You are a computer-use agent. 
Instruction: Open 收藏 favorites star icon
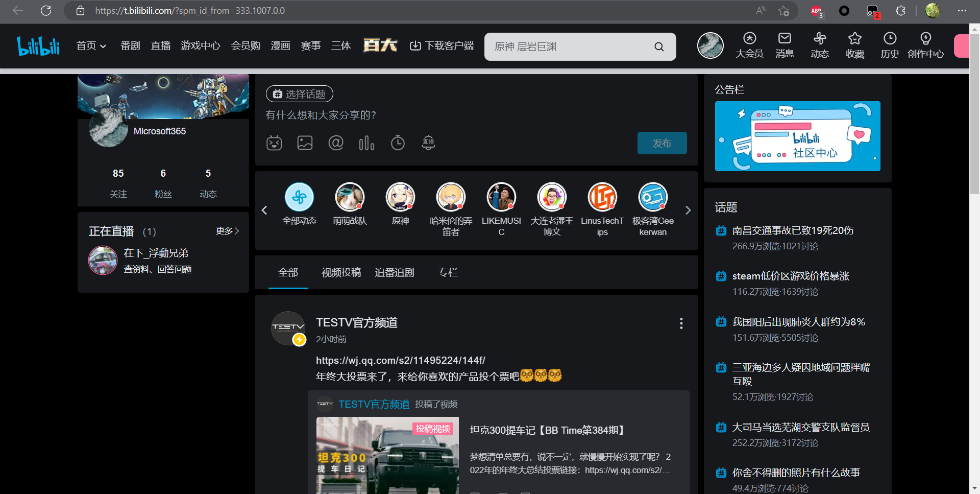pyautogui.click(x=855, y=45)
